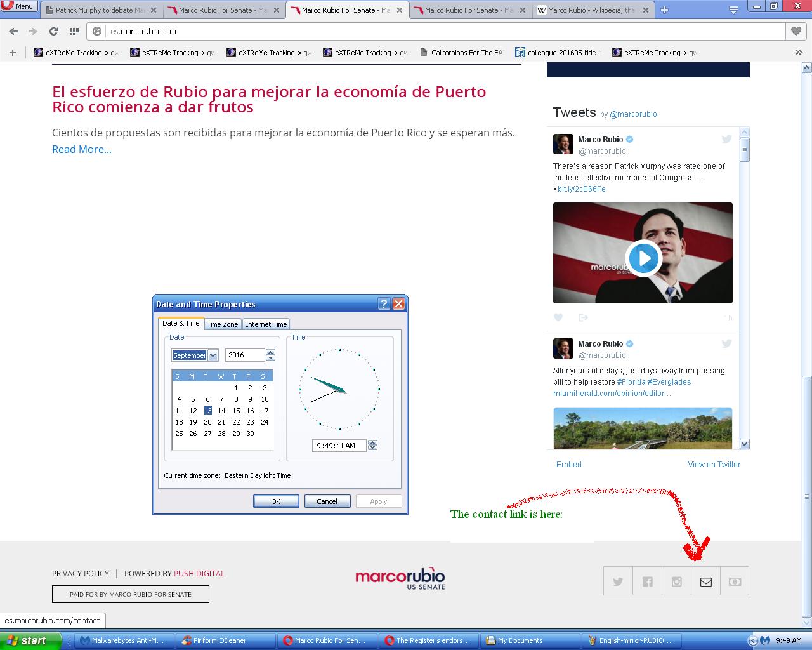Open the Speed Dial grid

pos(74,31)
